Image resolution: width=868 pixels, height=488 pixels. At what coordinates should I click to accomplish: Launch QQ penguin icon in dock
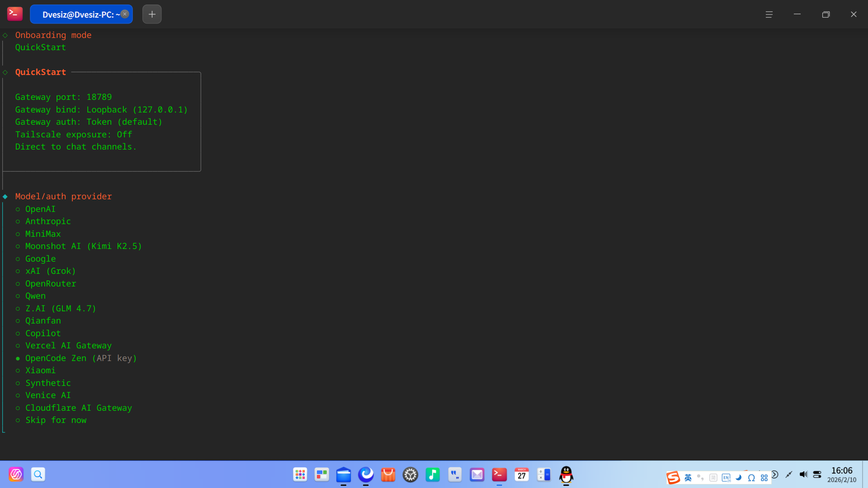pyautogui.click(x=566, y=475)
